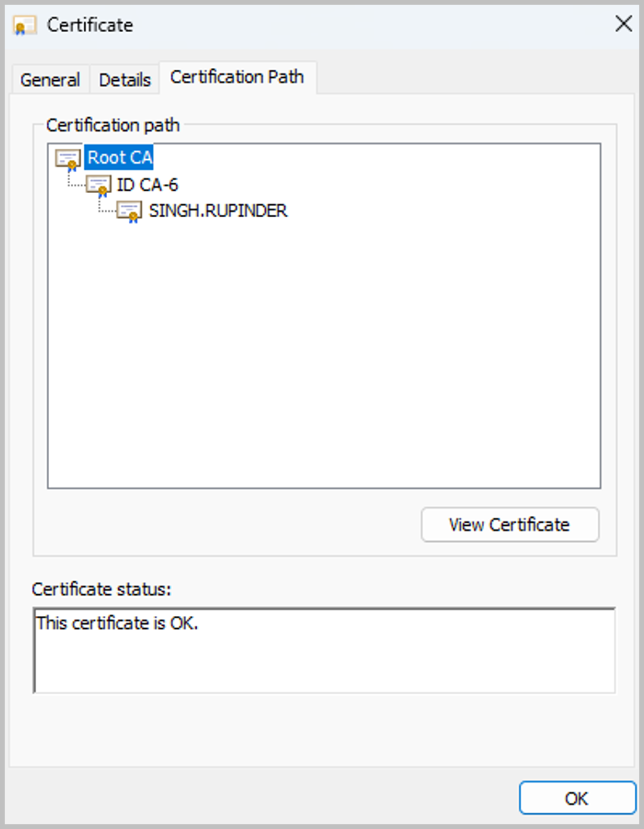This screenshot has width=644, height=829.
Task: Close the Certificate dialog window
Action: [x=624, y=24]
